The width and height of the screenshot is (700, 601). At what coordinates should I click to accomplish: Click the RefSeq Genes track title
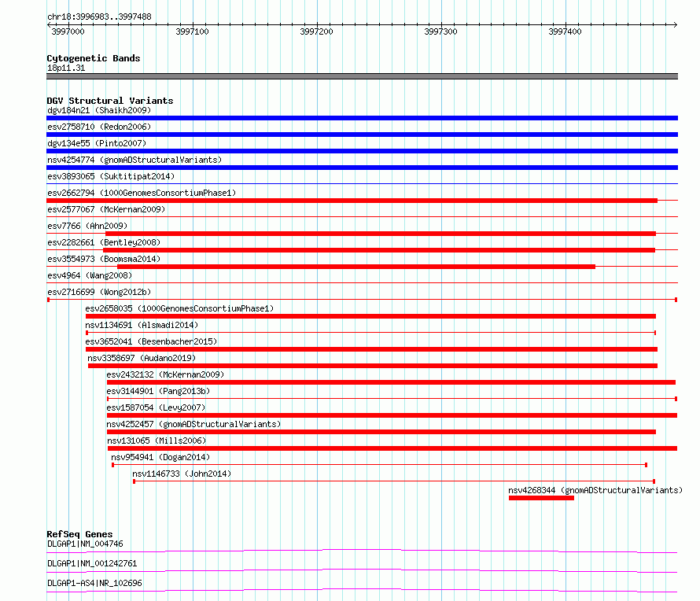click(x=79, y=534)
